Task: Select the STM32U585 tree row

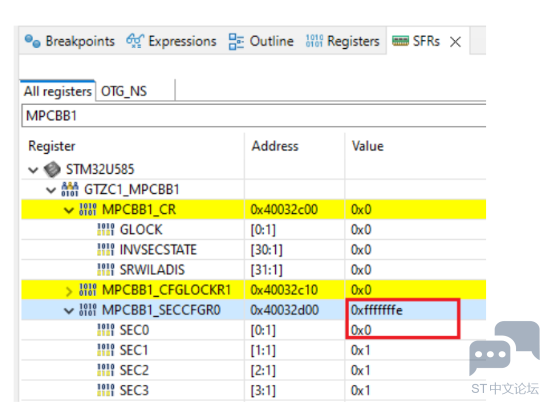Action: pyautogui.click(x=254, y=169)
